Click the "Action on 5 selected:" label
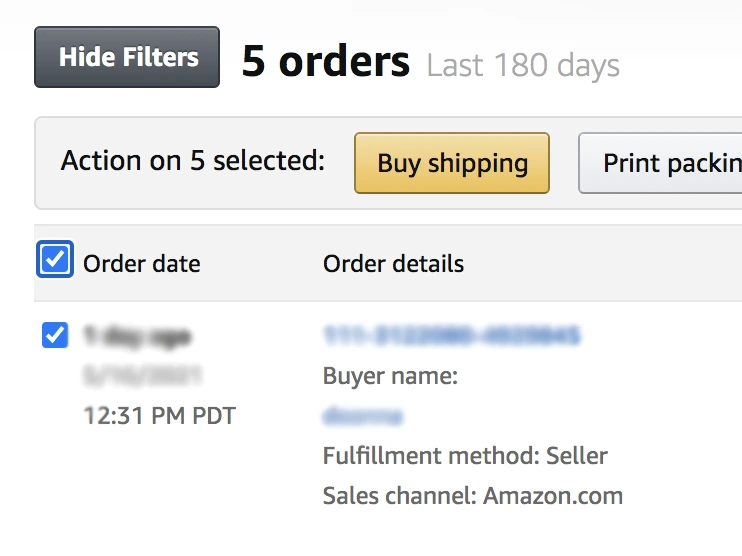Viewport: 742px width, 556px height. point(193,161)
